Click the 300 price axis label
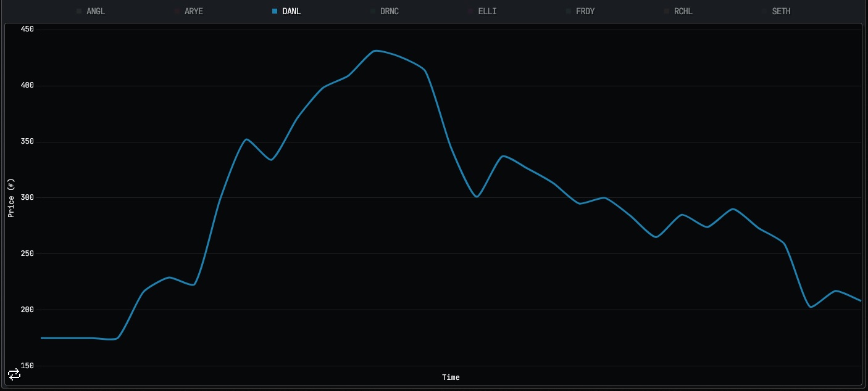 coord(27,198)
